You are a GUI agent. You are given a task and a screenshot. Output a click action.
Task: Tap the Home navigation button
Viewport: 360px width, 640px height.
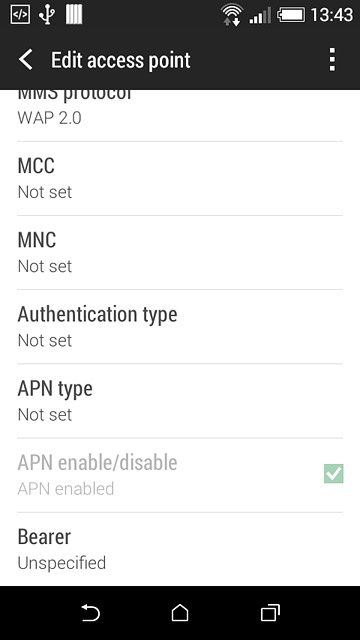click(x=180, y=613)
